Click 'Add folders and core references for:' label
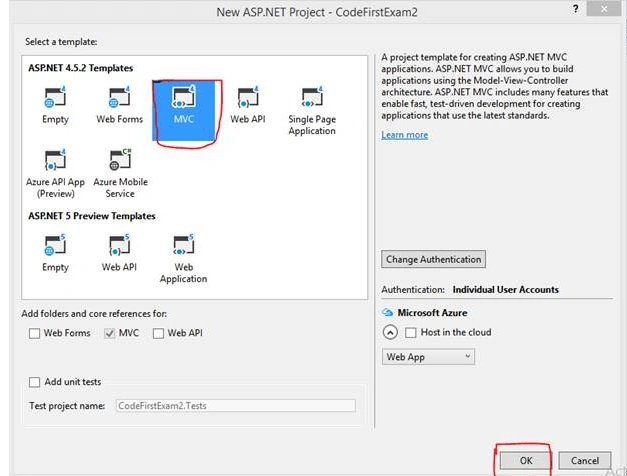Viewport: 627px width, 476px height. click(94, 314)
